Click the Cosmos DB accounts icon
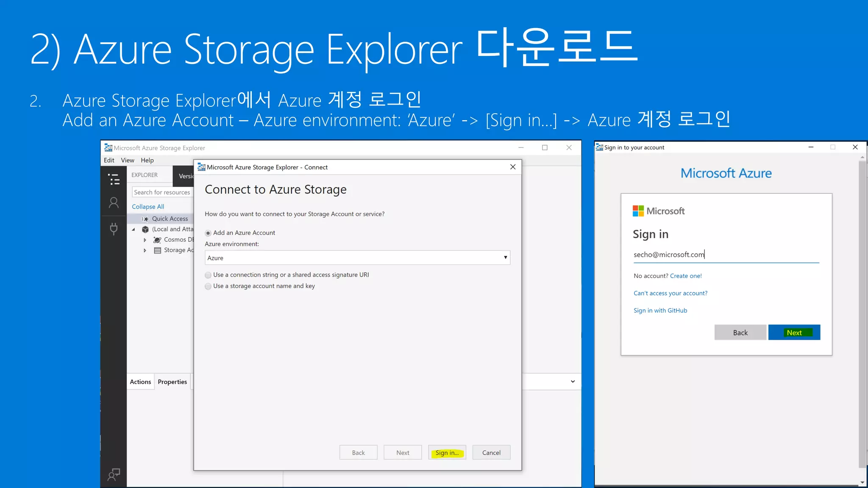 (157, 240)
